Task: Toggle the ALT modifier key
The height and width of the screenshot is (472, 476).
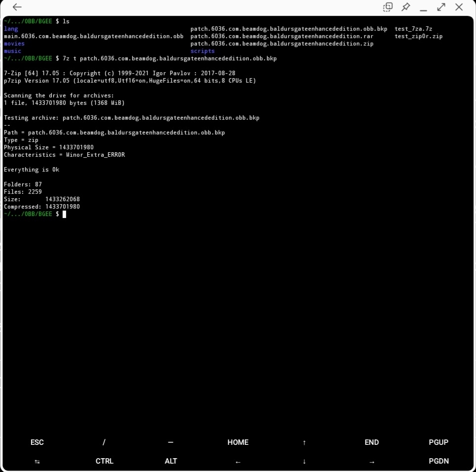Action: 171,461
